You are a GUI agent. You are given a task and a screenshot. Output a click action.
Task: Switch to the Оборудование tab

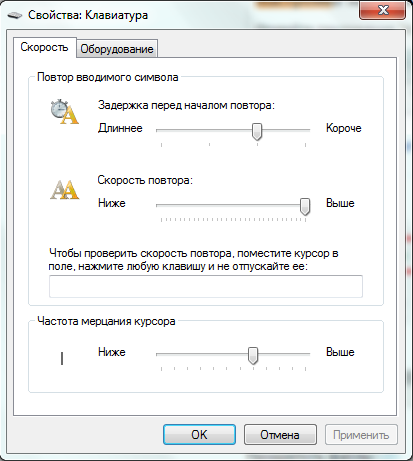[x=117, y=49]
